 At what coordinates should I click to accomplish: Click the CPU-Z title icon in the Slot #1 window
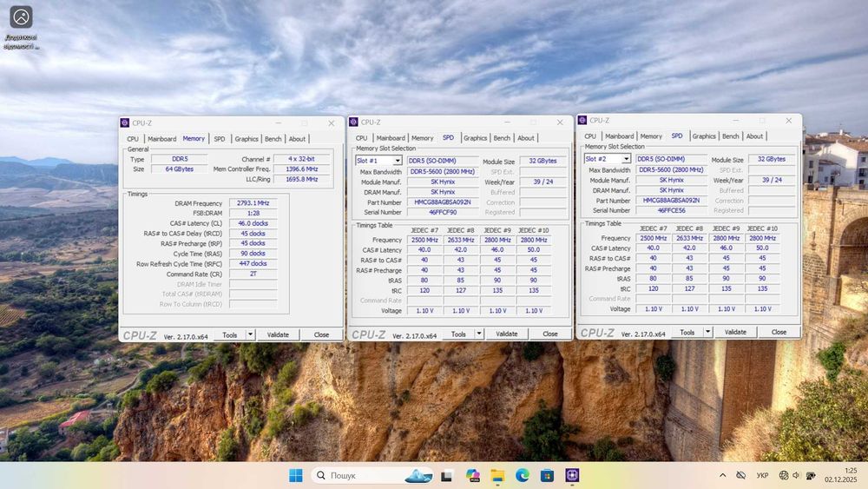tap(354, 122)
